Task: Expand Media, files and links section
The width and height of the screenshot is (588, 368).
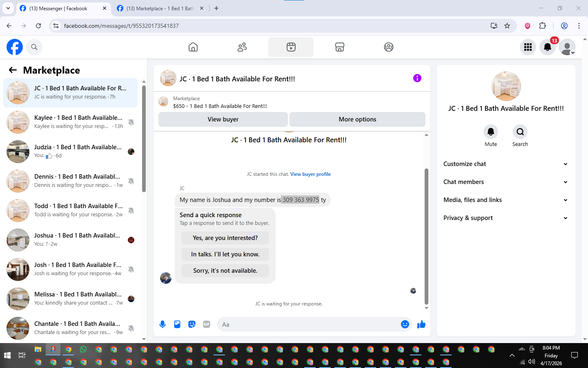Action: point(506,200)
